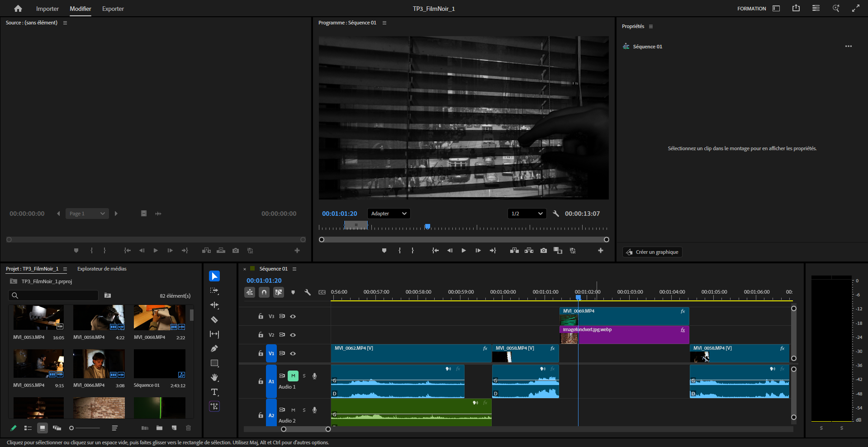The height and width of the screenshot is (447, 868).
Task: Select the Type tool
Action: click(214, 392)
